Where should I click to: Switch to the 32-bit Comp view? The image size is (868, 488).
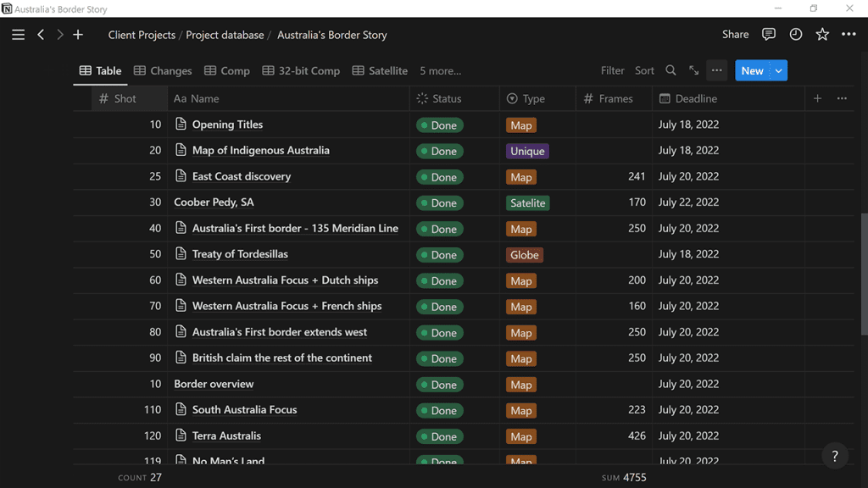click(x=301, y=71)
